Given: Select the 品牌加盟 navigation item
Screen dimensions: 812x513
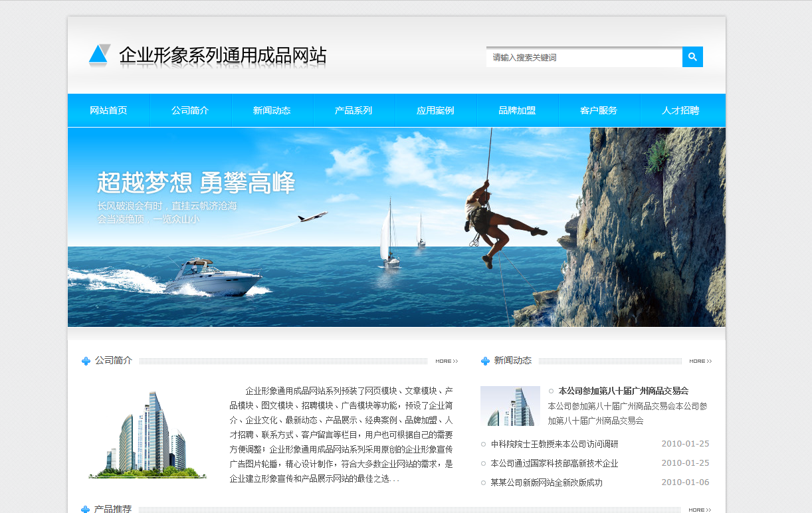Looking at the screenshot, I should coord(517,110).
